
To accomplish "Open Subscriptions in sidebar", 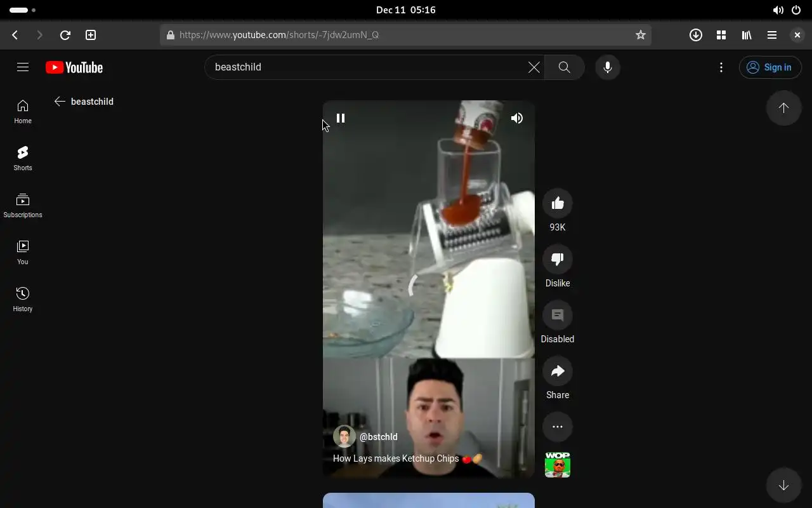I will click(x=23, y=205).
